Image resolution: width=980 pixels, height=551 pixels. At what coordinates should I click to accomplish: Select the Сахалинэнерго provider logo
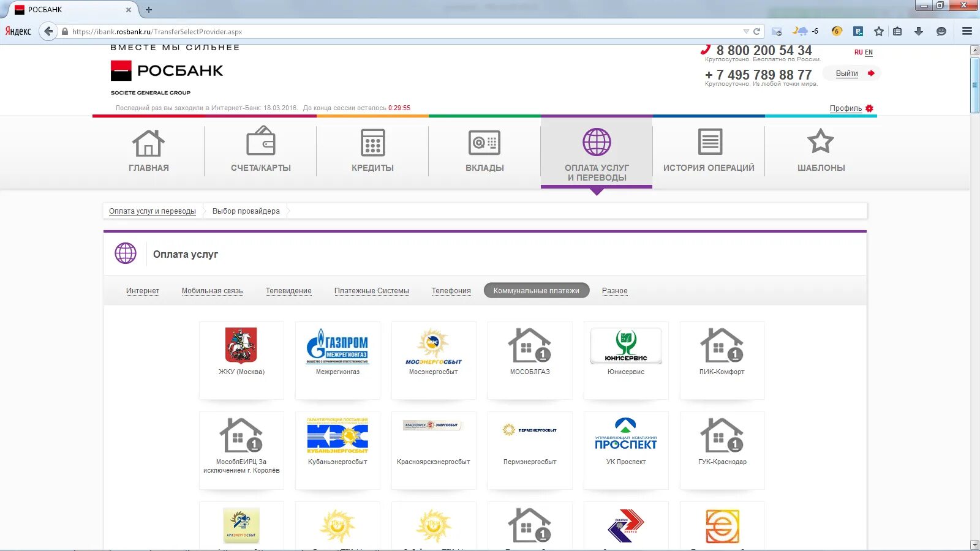[x=626, y=526]
